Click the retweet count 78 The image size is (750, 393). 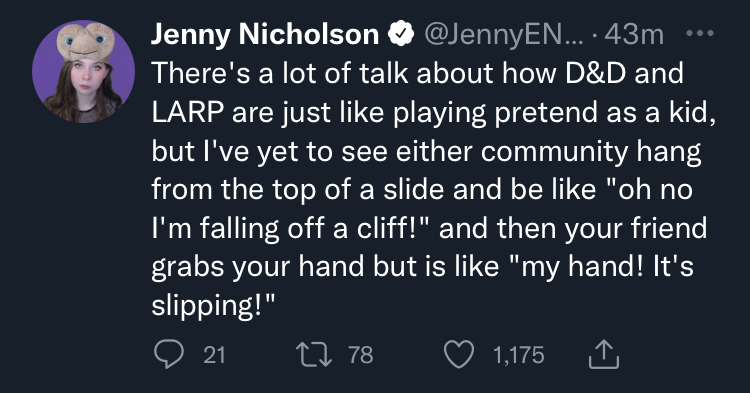361,355
